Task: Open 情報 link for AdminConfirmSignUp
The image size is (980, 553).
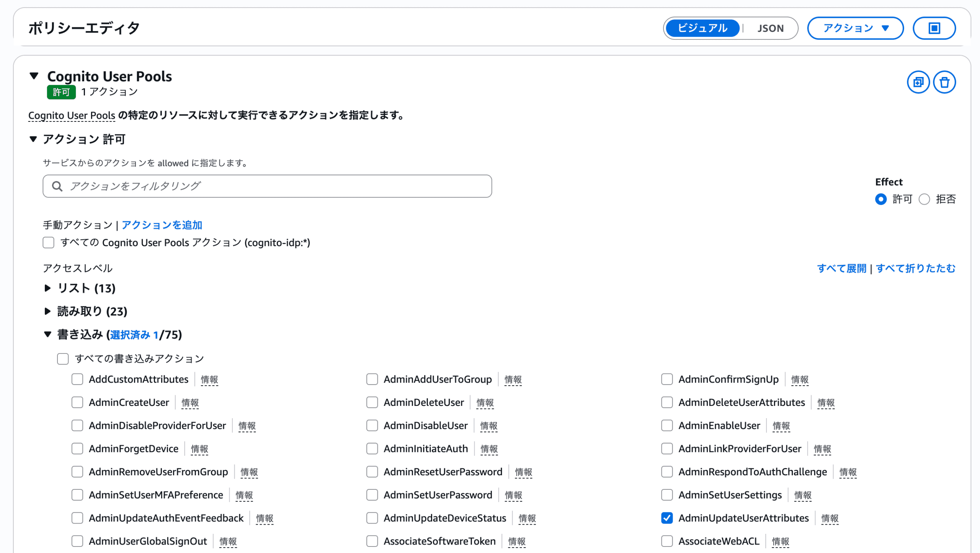Action: click(800, 380)
